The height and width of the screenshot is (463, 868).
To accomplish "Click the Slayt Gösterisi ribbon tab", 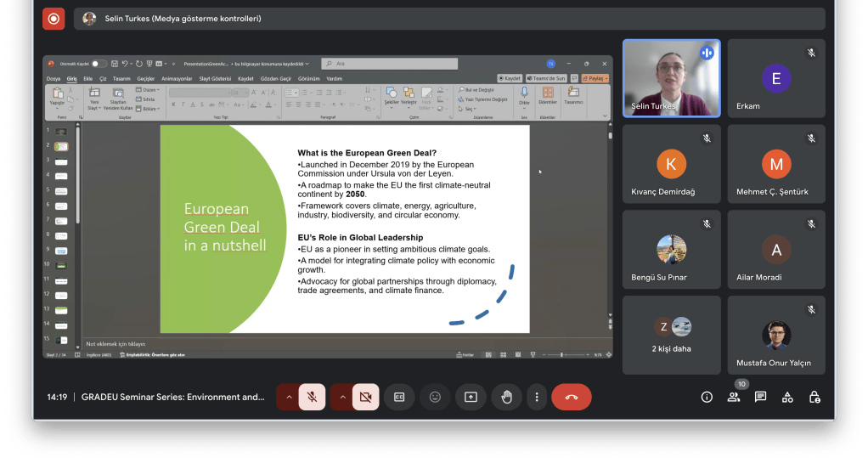I will click(x=215, y=78).
